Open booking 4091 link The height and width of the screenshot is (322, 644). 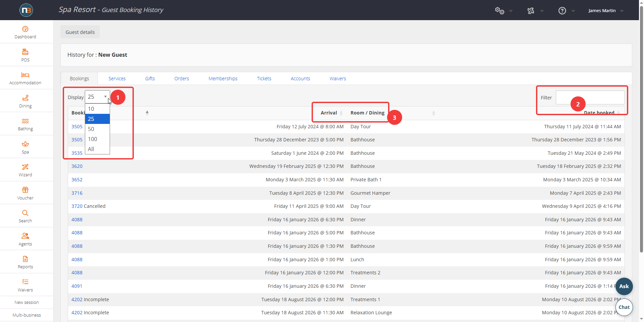coord(77,286)
